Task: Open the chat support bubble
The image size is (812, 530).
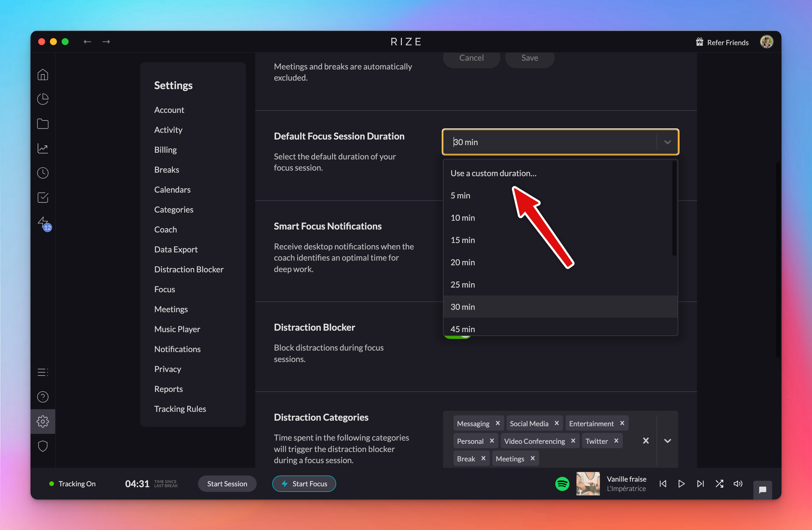Action: tap(762, 490)
